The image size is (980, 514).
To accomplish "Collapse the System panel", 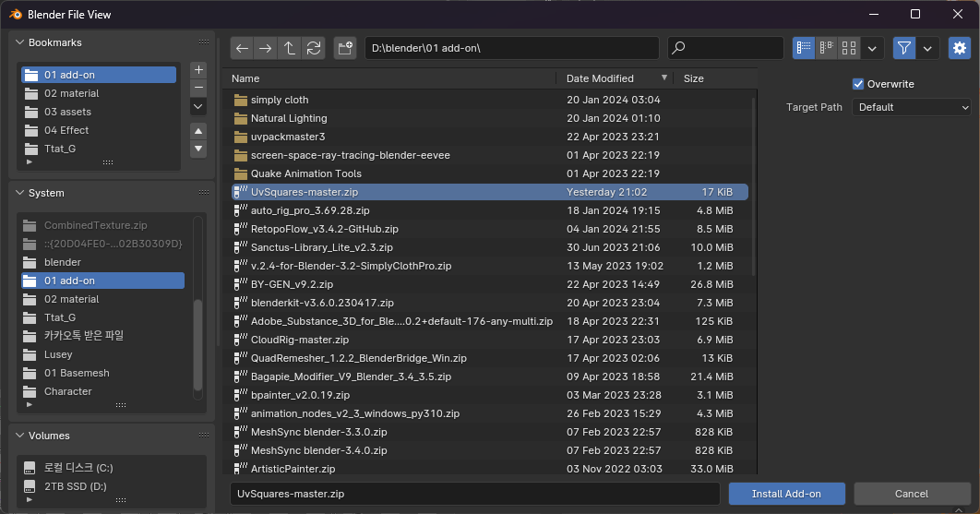I will click(x=20, y=193).
